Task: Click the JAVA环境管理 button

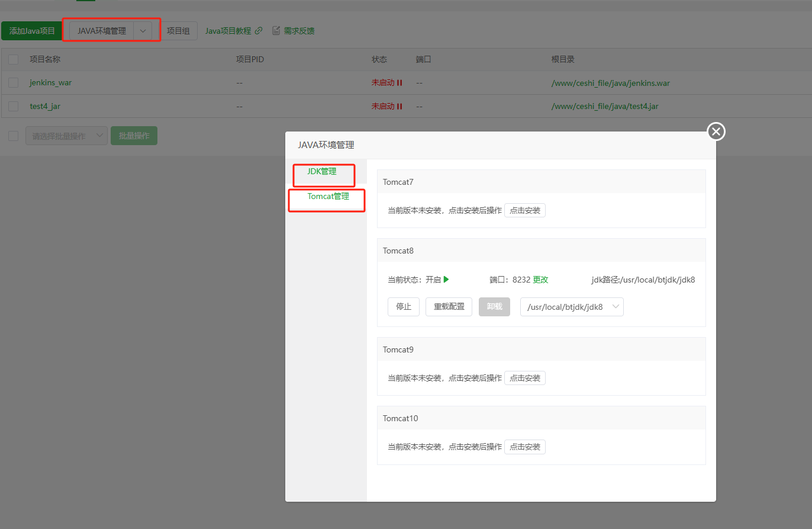Action: click(x=102, y=31)
